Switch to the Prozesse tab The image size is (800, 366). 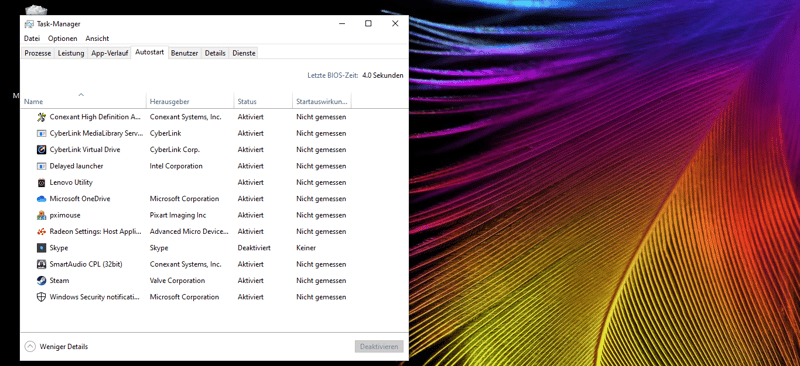(x=38, y=53)
